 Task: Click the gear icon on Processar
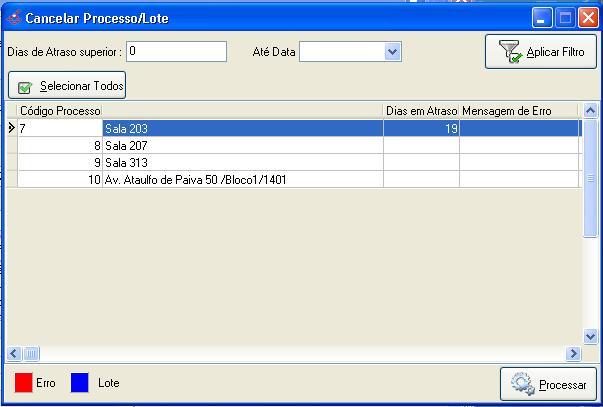click(x=522, y=384)
